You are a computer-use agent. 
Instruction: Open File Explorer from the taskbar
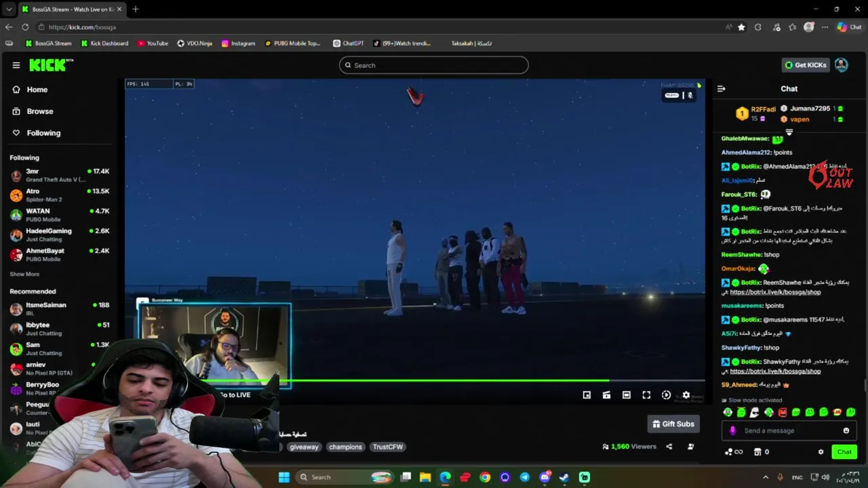(425, 477)
